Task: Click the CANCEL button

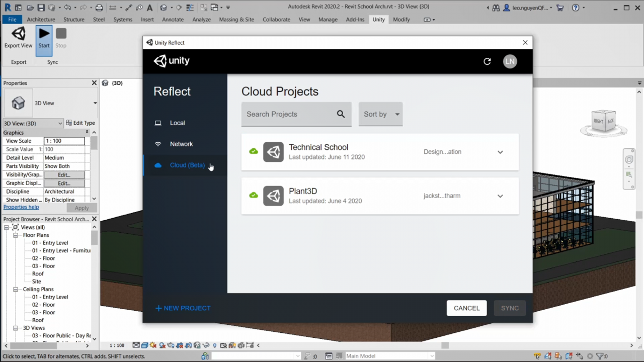Action: click(x=466, y=308)
